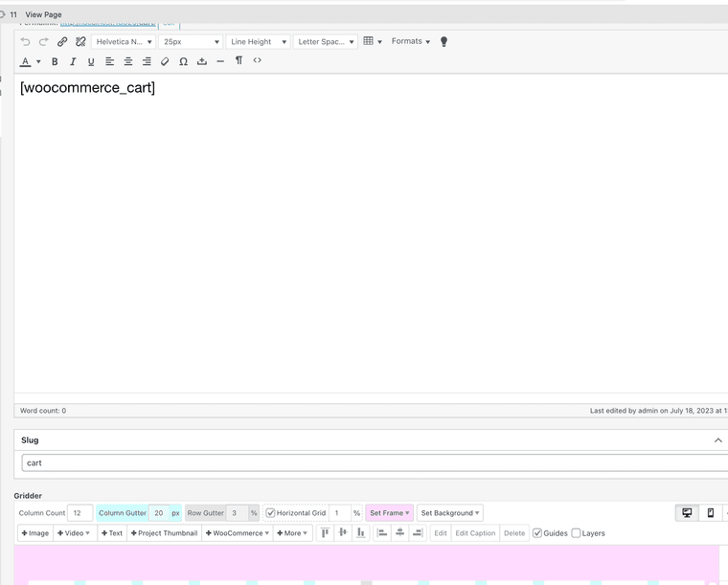Open the add Video dropdown
Screen dimensions: 728x585
pyautogui.click(x=75, y=533)
